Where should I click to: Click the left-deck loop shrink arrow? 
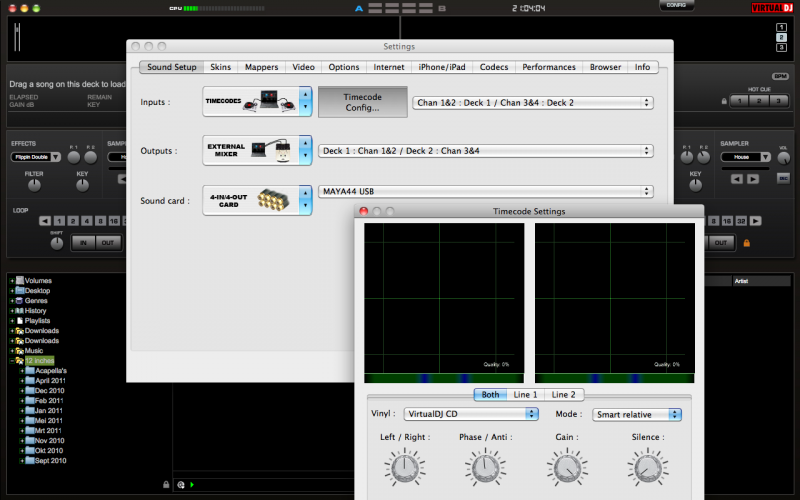(x=45, y=221)
